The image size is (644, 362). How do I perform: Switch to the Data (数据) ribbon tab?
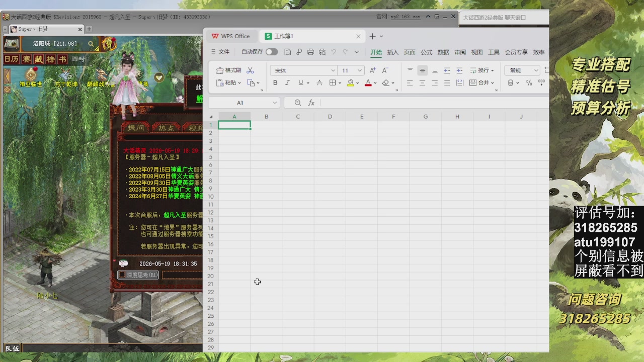tap(443, 52)
